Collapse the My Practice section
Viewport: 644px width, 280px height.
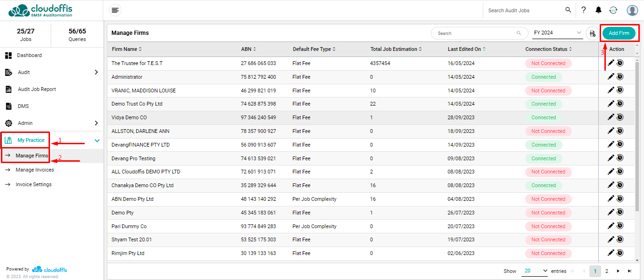(97, 140)
